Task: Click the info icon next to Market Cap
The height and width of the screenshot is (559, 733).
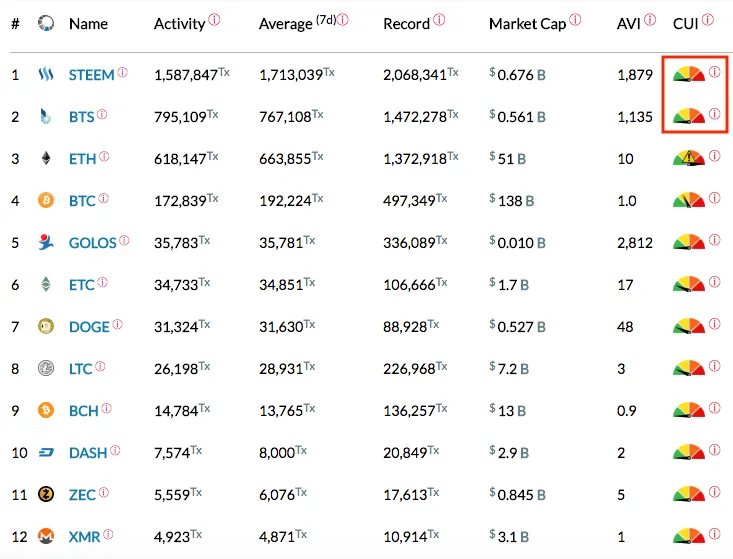Action: [575, 20]
